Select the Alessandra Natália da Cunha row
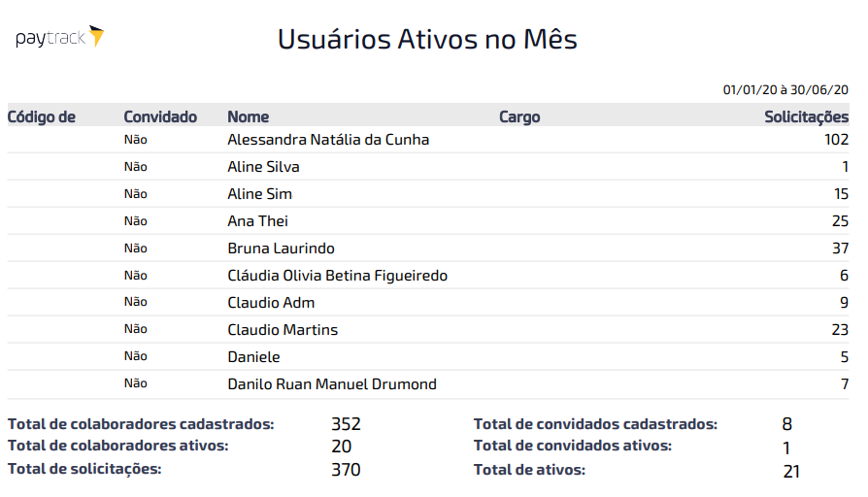This screenshot has height=497, width=868. tap(428, 140)
